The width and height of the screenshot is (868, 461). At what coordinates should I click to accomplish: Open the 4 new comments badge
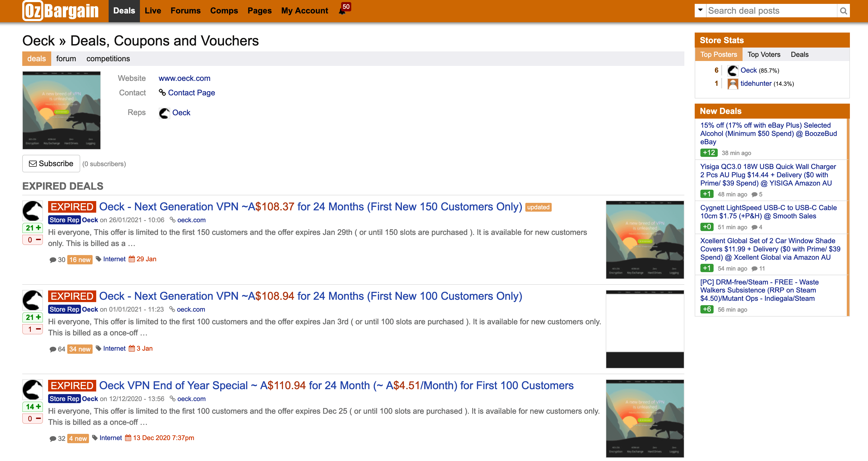pos(78,439)
